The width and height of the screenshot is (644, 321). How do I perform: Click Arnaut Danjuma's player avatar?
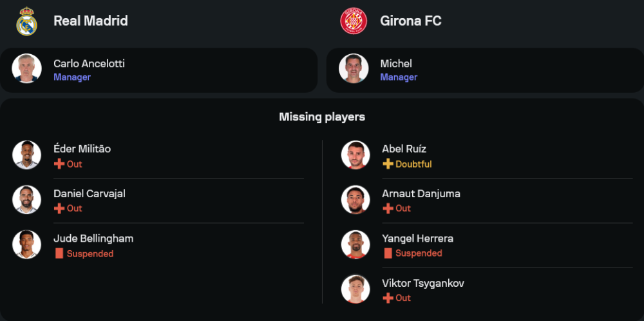pyautogui.click(x=355, y=200)
